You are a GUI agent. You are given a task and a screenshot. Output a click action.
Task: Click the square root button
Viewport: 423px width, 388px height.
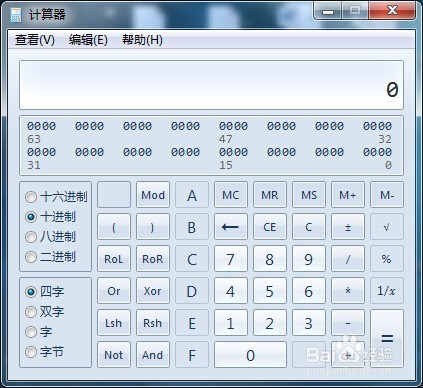click(387, 227)
